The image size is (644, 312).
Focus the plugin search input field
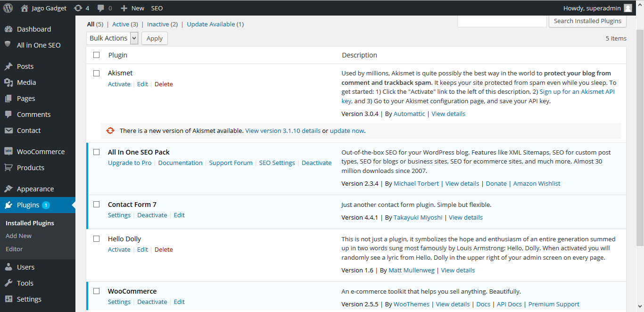coord(502,21)
